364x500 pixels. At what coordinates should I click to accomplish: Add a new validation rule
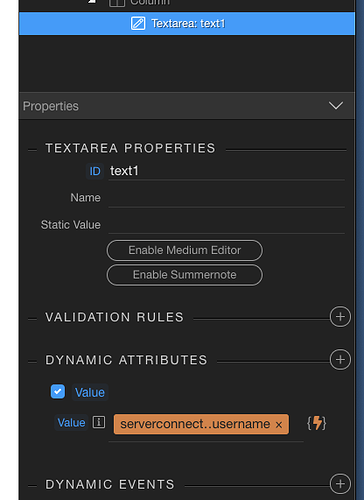(x=340, y=316)
